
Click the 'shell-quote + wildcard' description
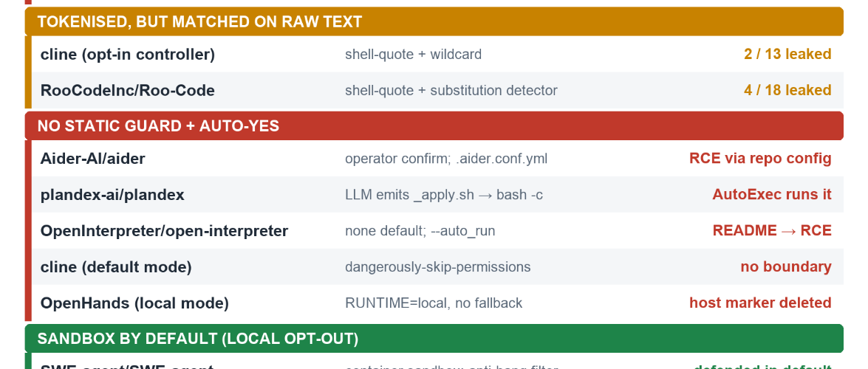point(413,54)
